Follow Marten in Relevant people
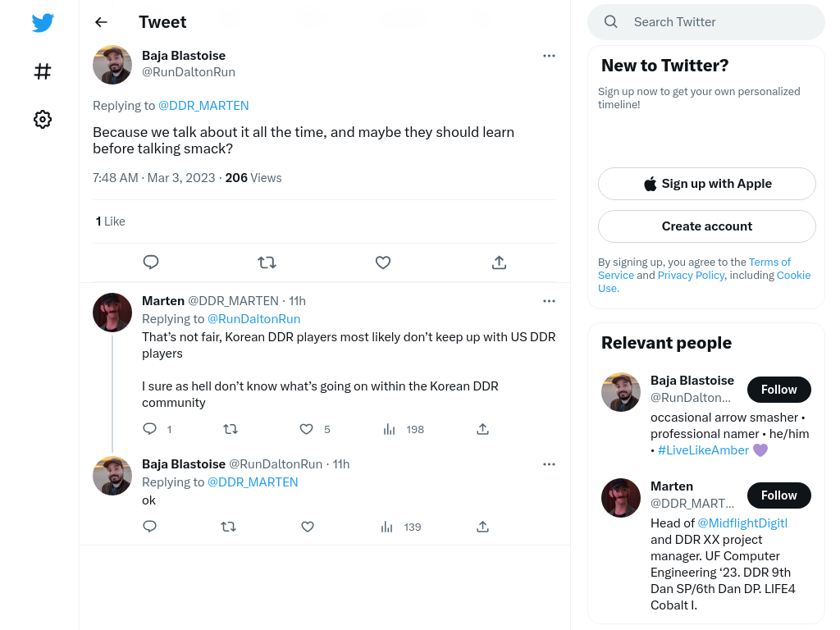Image resolution: width=840 pixels, height=630 pixels. coord(779,495)
